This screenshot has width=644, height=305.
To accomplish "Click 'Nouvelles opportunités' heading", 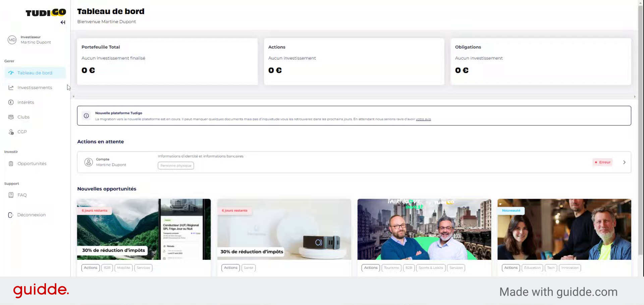I will (x=107, y=189).
